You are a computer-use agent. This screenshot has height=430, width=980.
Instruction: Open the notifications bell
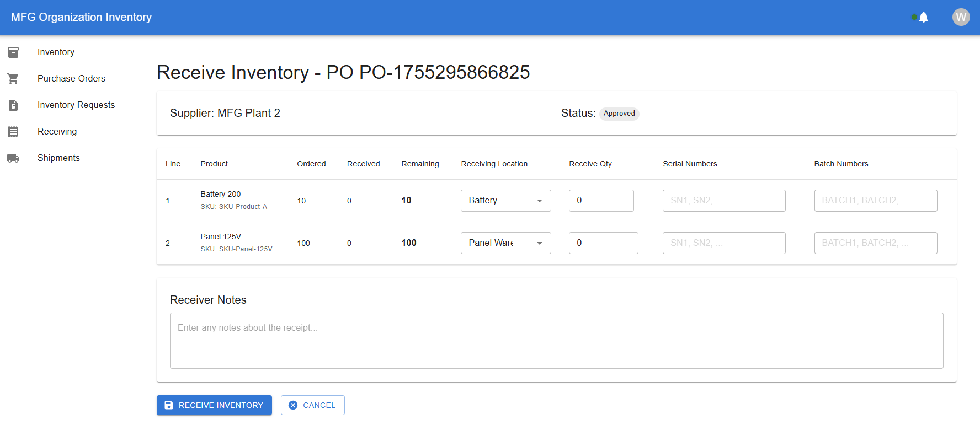[924, 17]
